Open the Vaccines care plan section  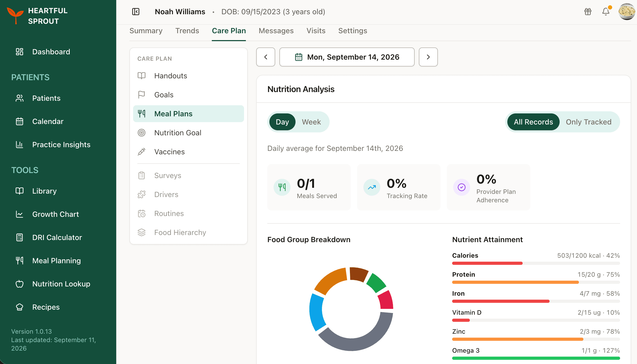click(189, 152)
